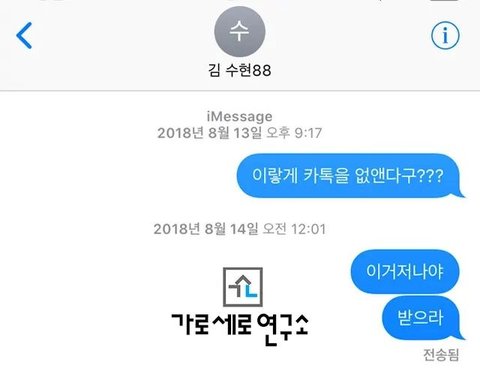This screenshot has height=383, width=480.
Task: Tap the iMessage label above the conversation
Action: click(x=240, y=116)
